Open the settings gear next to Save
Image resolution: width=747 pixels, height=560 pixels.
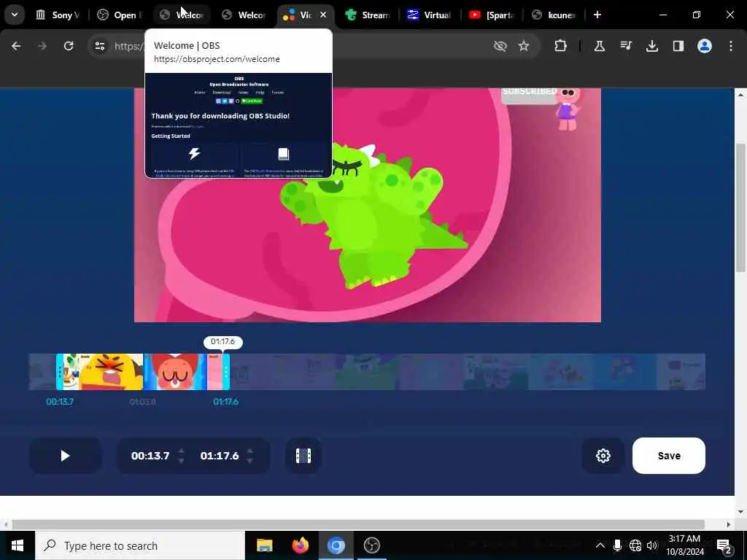point(603,456)
